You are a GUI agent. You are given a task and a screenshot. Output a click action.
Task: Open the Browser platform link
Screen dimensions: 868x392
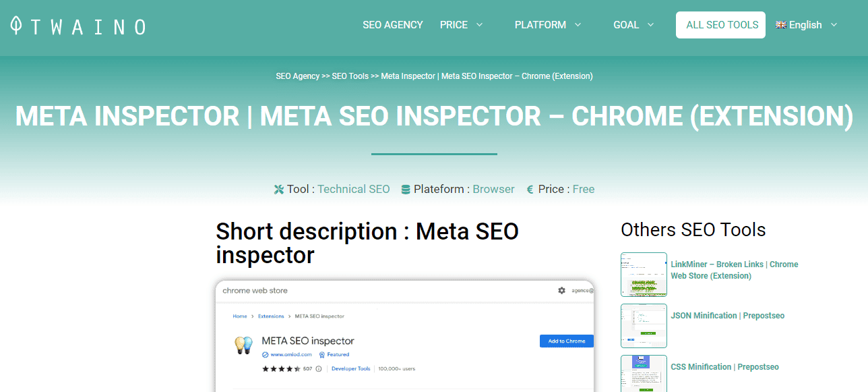493,190
